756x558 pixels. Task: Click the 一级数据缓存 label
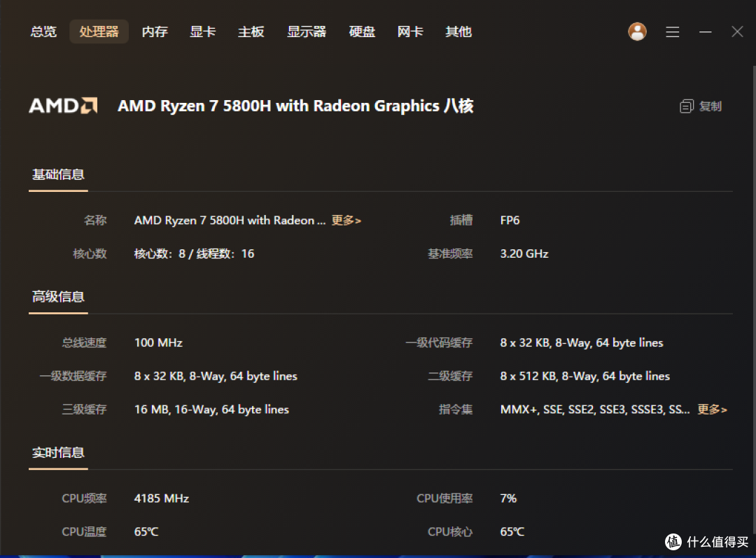pyautogui.click(x=73, y=376)
